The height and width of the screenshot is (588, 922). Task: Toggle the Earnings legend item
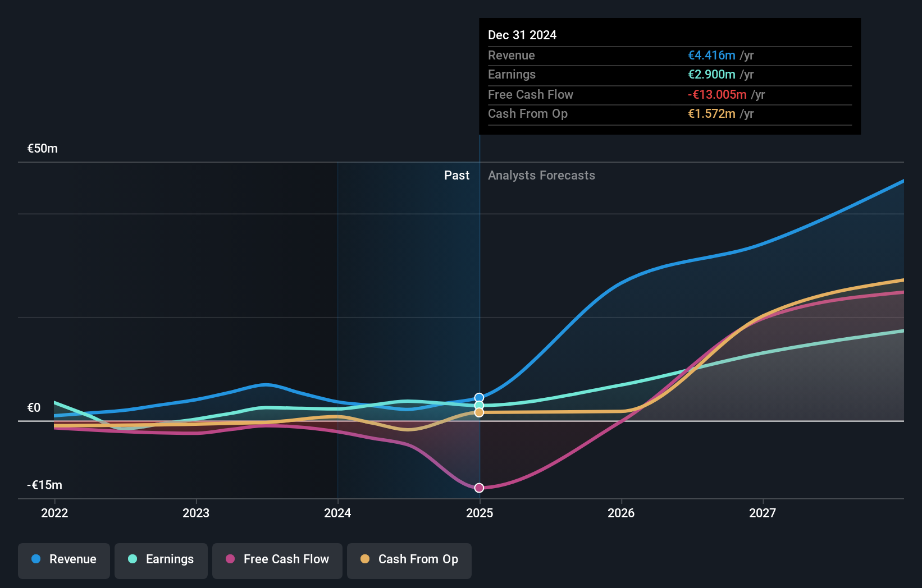point(161,559)
